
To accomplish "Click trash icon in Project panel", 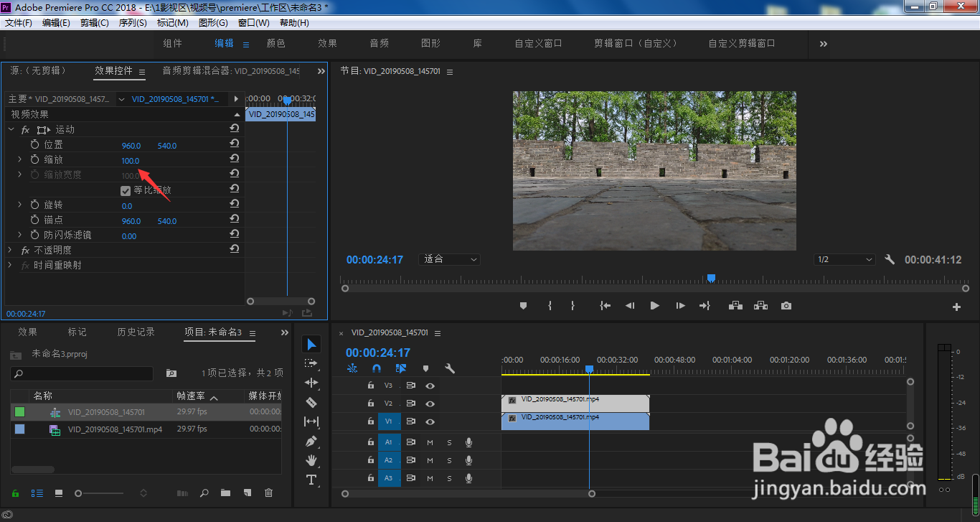I will pos(268,493).
